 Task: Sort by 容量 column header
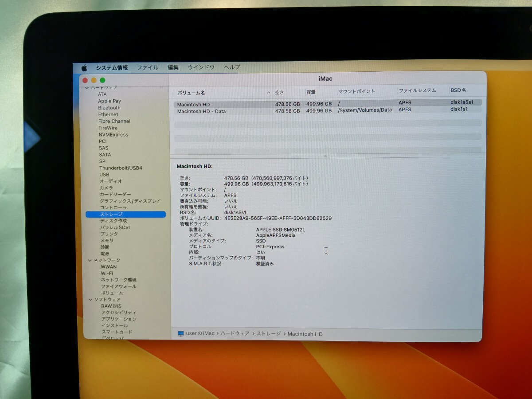(311, 92)
